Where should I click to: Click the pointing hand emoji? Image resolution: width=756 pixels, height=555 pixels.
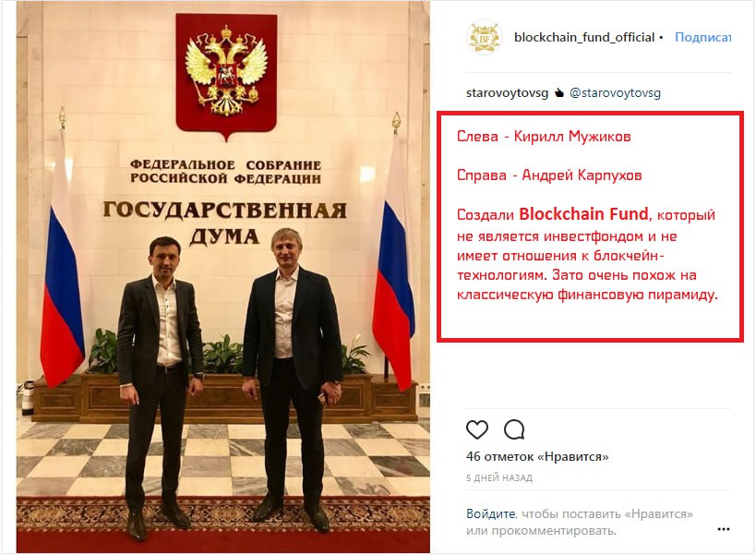click(558, 93)
